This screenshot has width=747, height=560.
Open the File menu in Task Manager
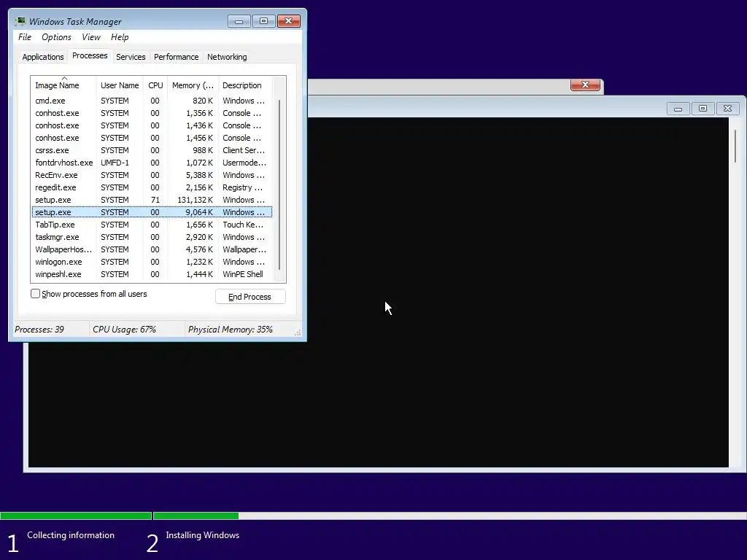pyautogui.click(x=25, y=37)
